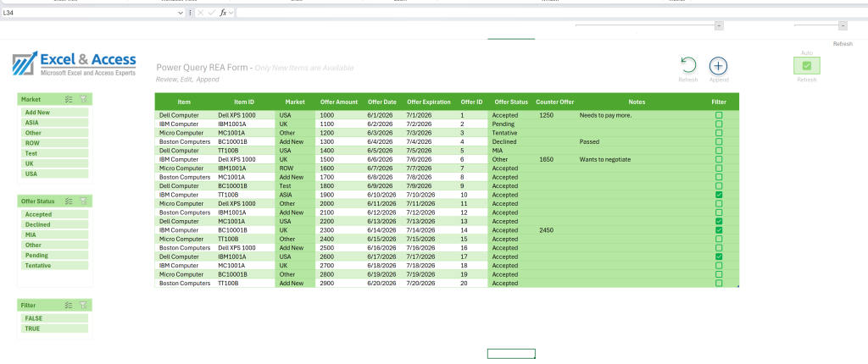Image resolution: width=868 pixels, height=364 pixels.
Task: Click 'Power Query REA Form' title text
Action: tap(204, 68)
